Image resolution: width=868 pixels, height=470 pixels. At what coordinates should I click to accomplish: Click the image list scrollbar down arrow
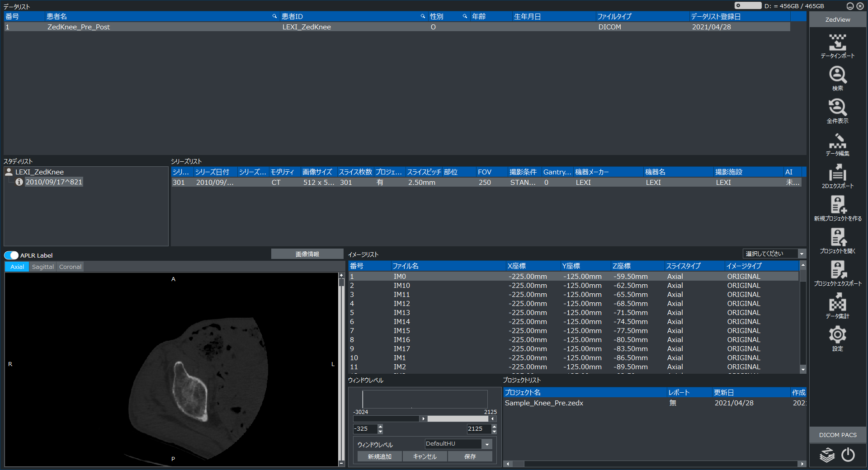pyautogui.click(x=803, y=370)
